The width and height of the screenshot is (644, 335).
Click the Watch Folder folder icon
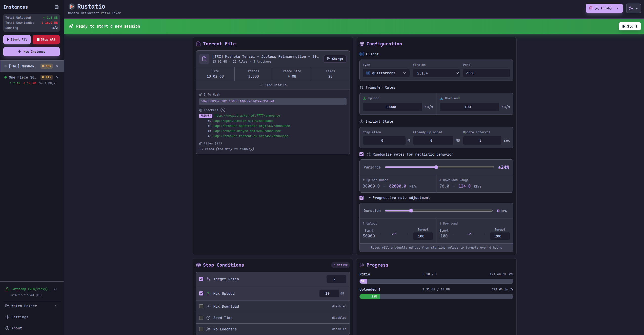(x=7, y=306)
